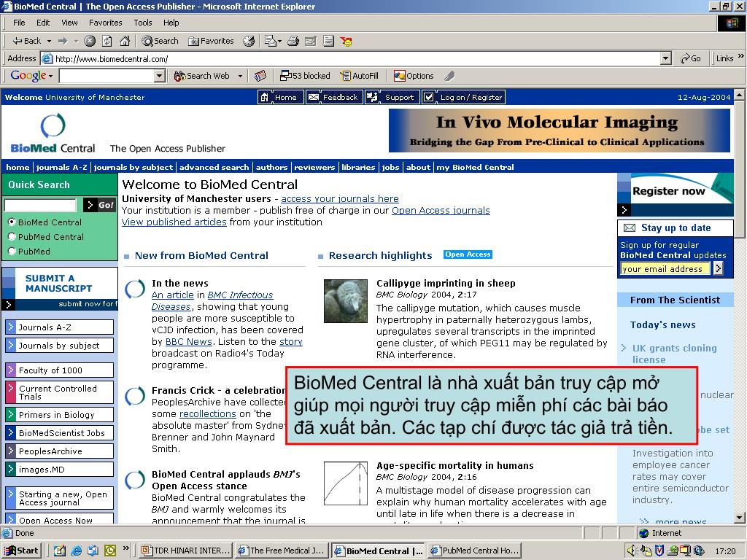Screen dimensions: 747x560
Task: Open the Google search box dropdown
Action: coord(160,76)
